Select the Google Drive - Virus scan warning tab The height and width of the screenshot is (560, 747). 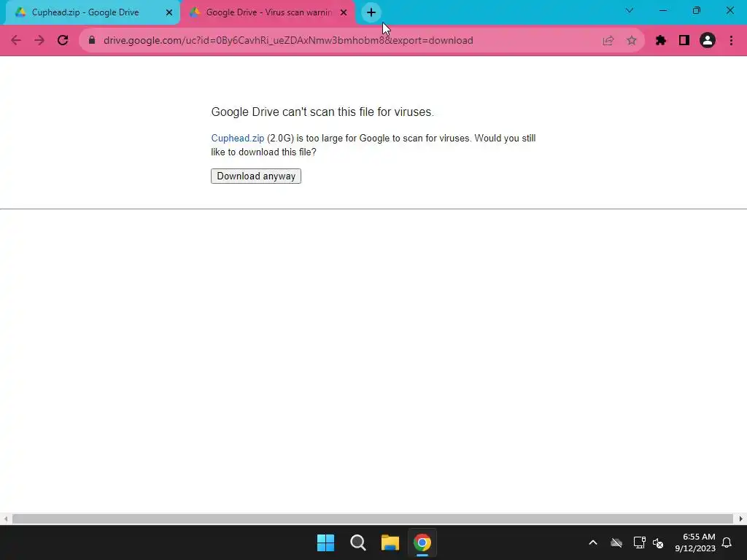coord(268,12)
